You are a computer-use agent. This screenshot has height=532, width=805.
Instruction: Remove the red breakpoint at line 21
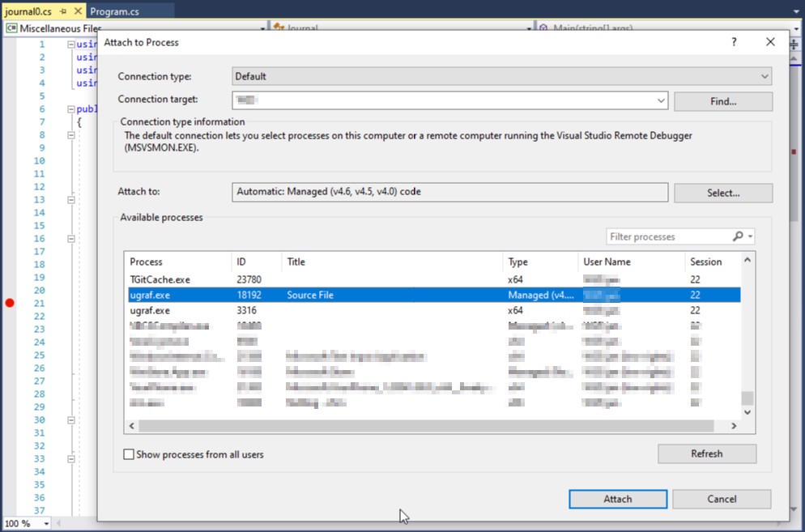click(x=10, y=303)
